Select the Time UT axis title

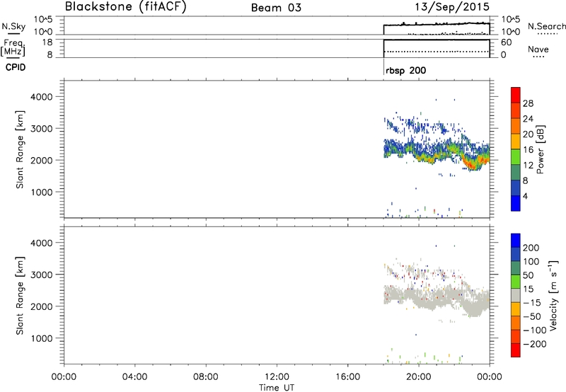pos(277,387)
